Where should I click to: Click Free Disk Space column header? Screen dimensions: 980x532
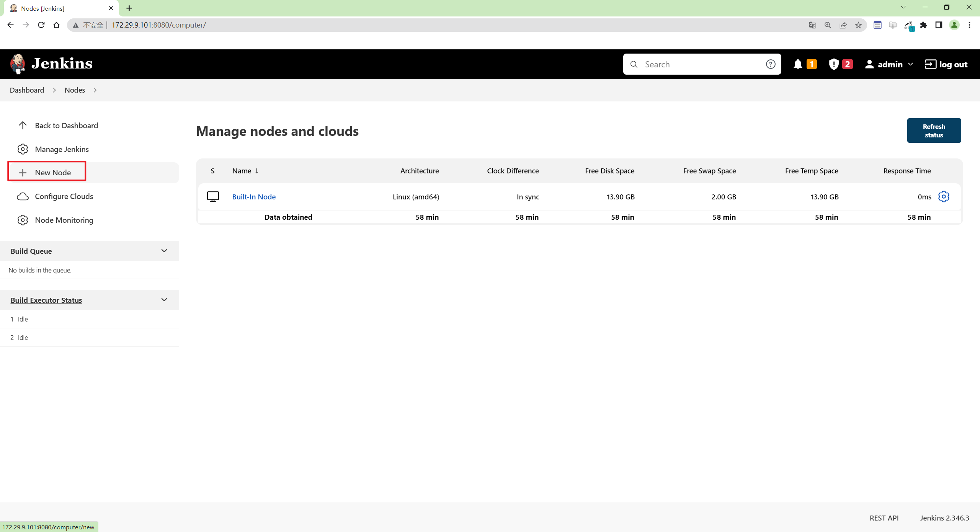[x=609, y=171]
